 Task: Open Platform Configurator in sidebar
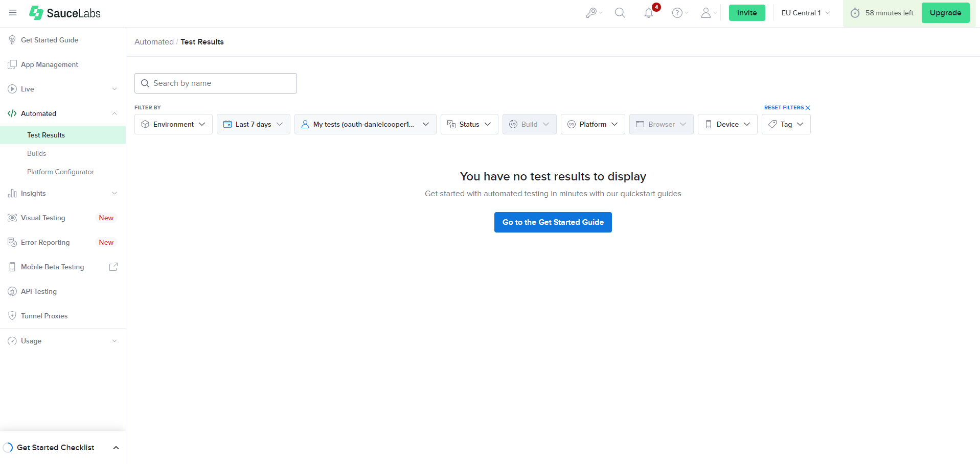point(63,172)
